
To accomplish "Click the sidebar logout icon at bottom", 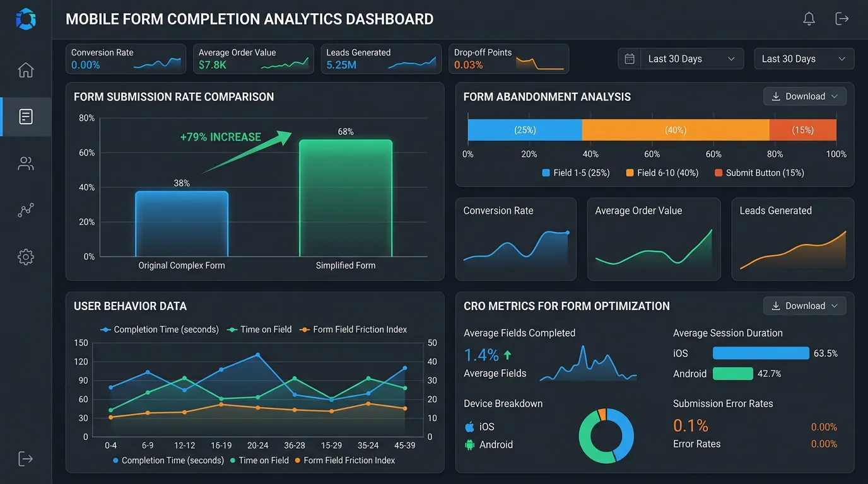I will (x=26, y=458).
